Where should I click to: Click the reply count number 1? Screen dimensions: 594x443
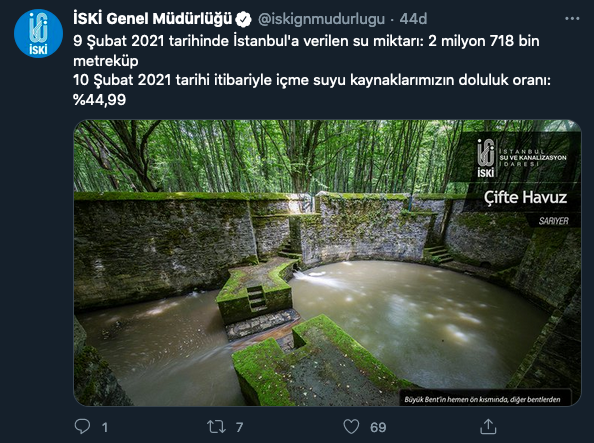click(105, 427)
